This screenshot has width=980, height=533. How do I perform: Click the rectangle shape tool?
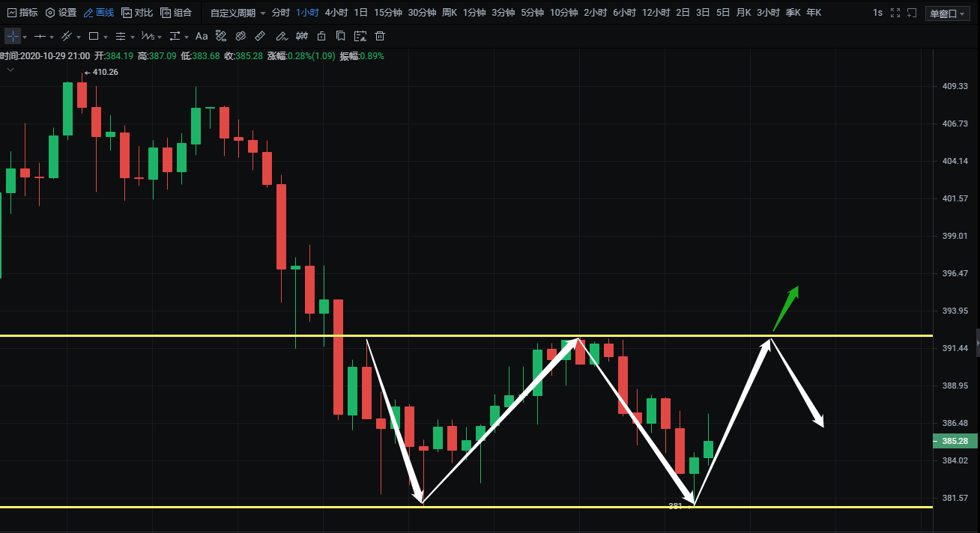(x=94, y=36)
